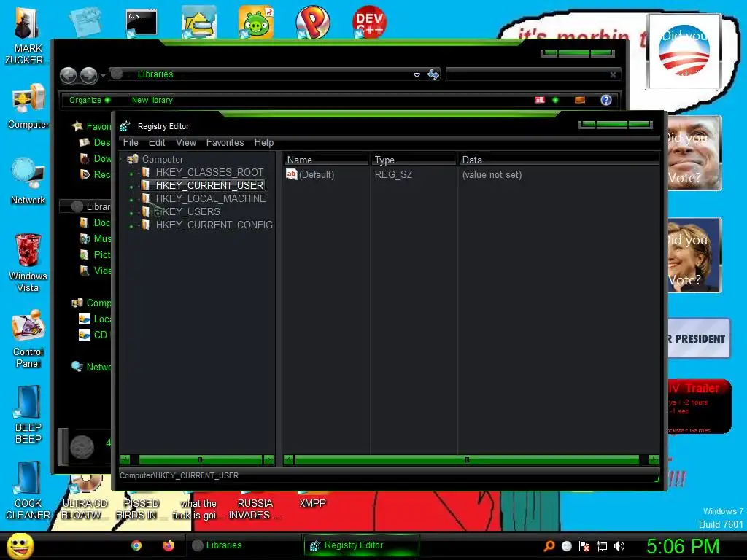The width and height of the screenshot is (747, 560).
Task: Expand the HKEY_USERS node
Action: pos(131,214)
